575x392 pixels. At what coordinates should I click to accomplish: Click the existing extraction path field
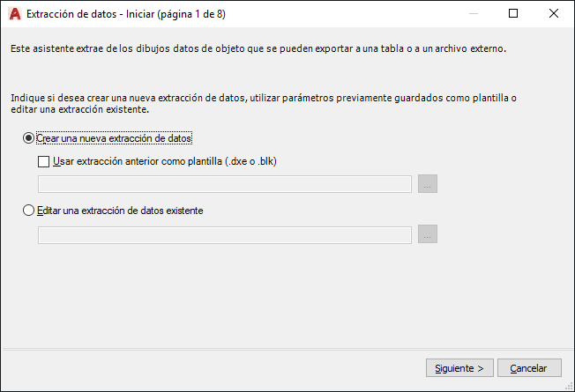tap(225, 234)
